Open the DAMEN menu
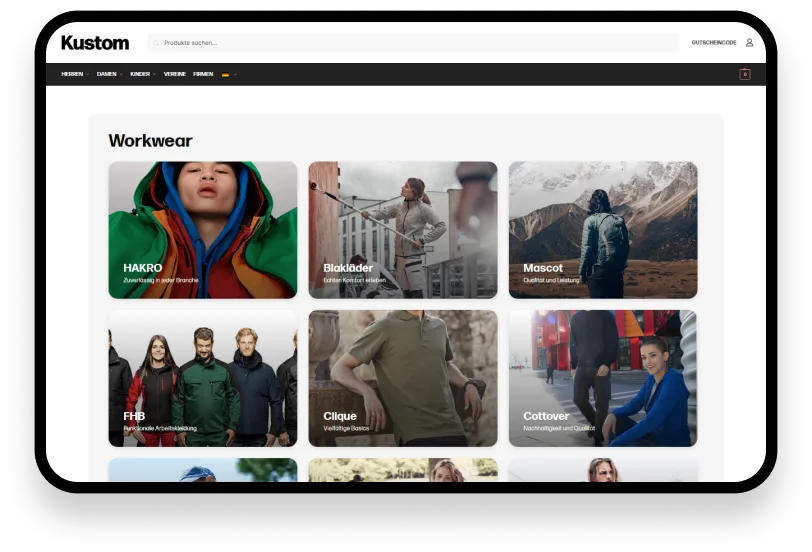Image resolution: width=812 pixels, height=552 pixels. [107, 74]
